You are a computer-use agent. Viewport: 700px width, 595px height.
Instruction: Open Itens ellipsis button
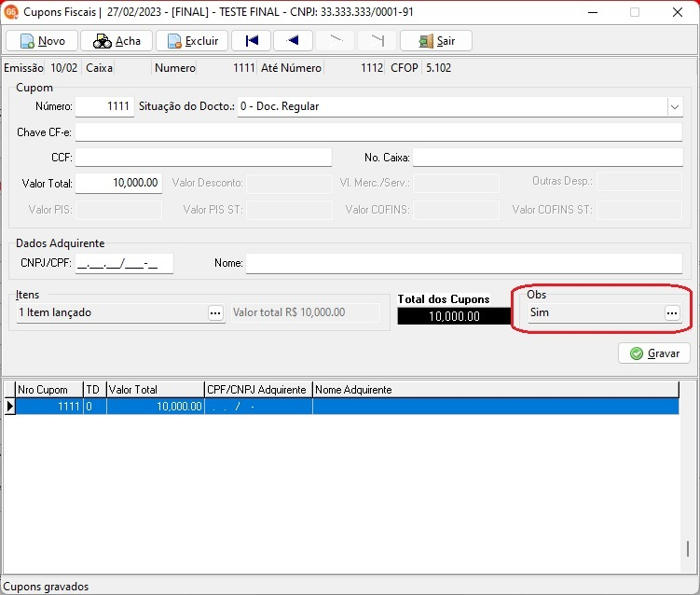click(215, 313)
